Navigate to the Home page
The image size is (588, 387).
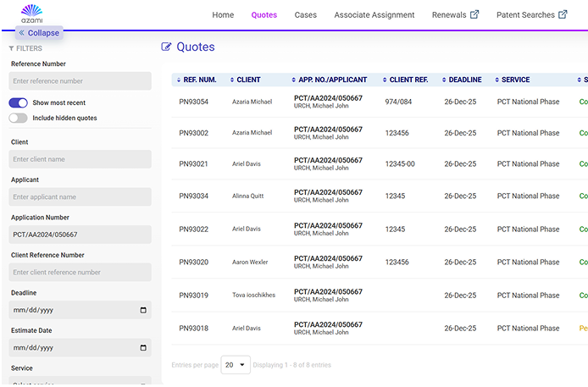223,14
